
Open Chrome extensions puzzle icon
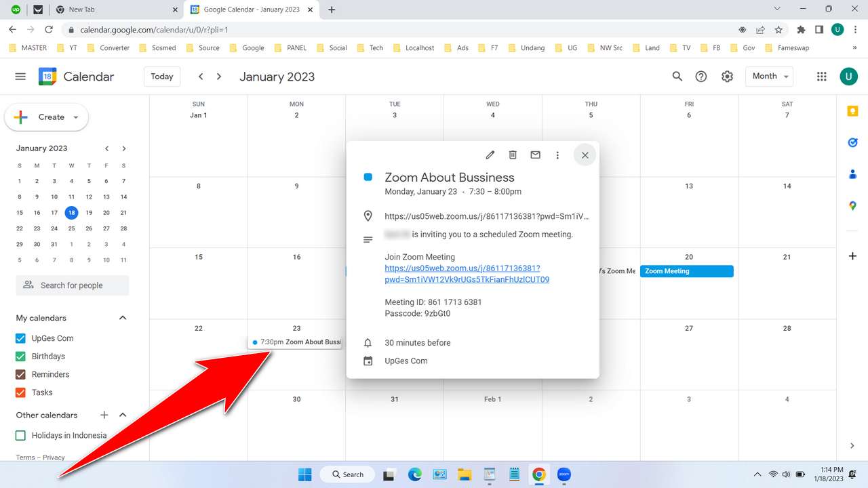pyautogui.click(x=801, y=30)
